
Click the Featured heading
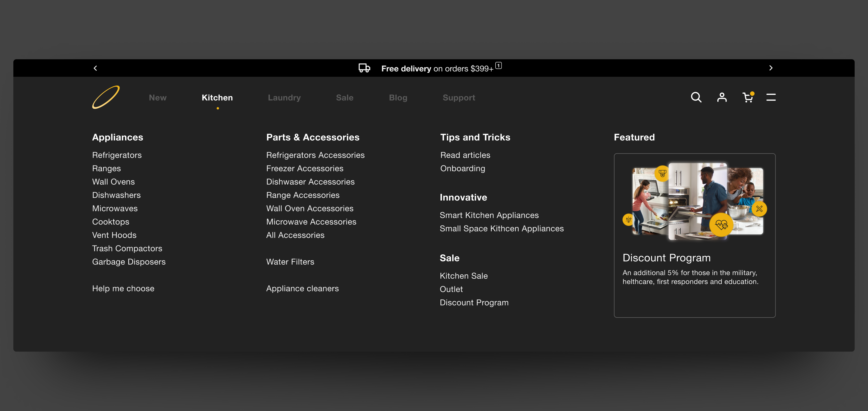click(634, 137)
